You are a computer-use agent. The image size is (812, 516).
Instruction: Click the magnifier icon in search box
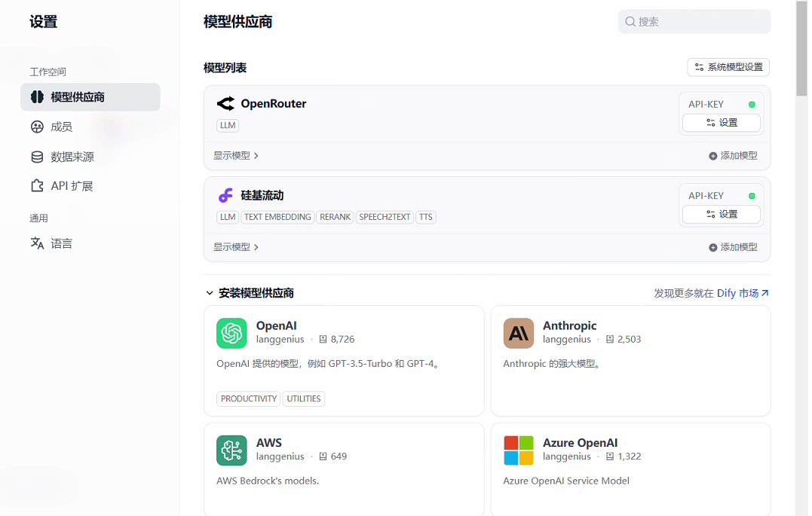coord(630,22)
